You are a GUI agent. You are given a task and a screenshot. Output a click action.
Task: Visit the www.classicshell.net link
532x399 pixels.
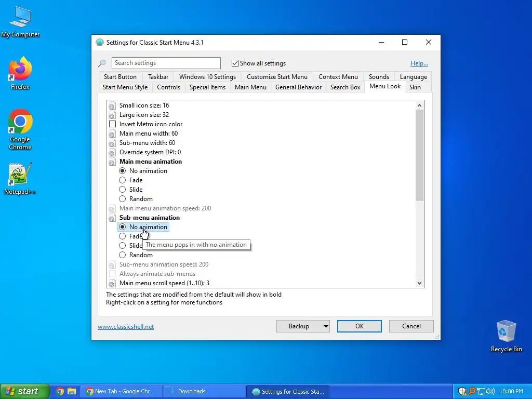point(126,327)
